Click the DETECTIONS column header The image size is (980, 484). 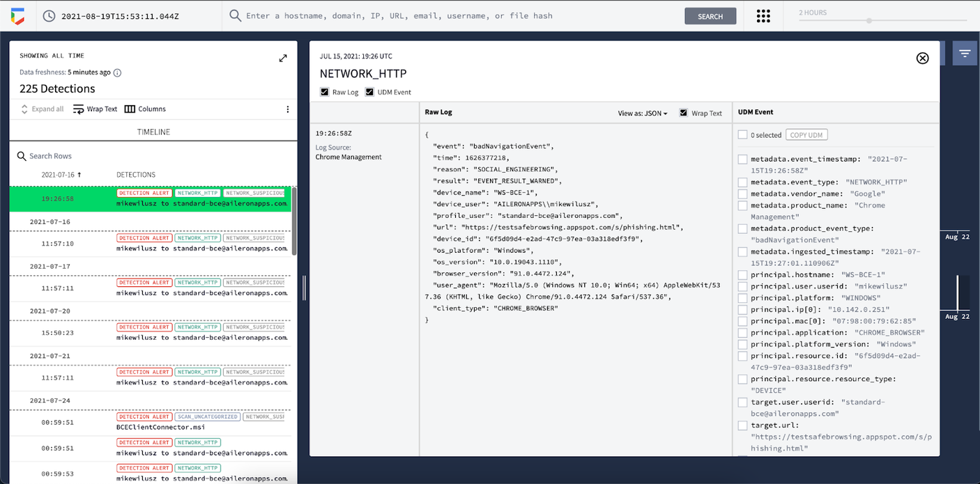[x=136, y=175]
